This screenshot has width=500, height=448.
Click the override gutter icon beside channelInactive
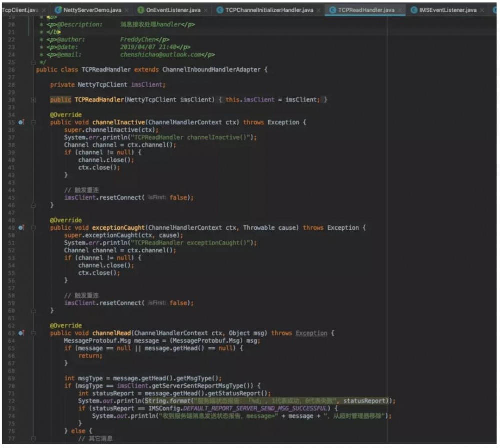(21, 122)
